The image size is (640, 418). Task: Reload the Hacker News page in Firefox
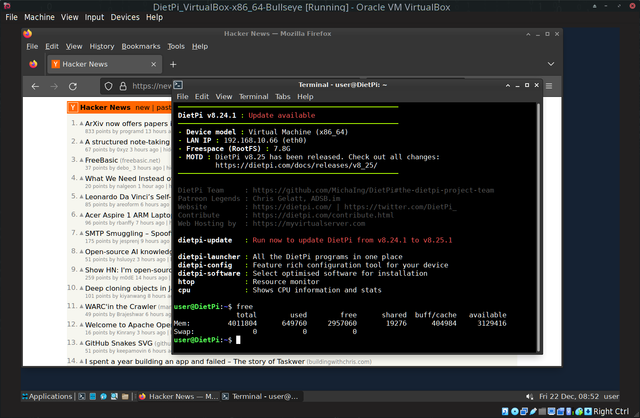(73, 86)
